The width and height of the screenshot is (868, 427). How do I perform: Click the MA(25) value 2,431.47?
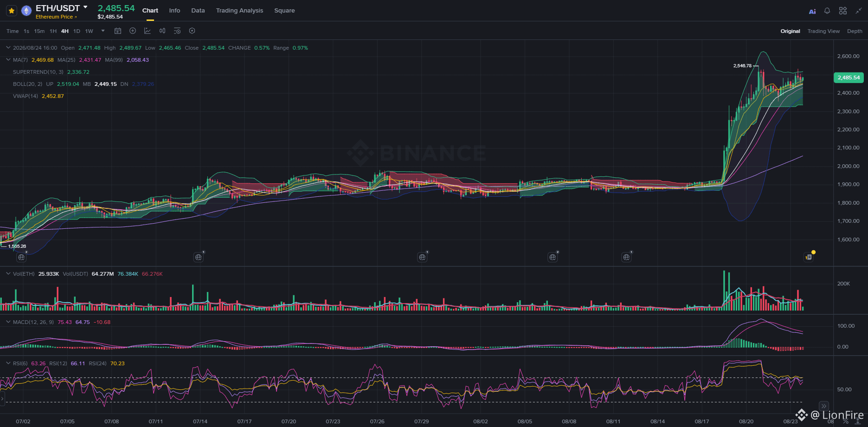(90, 60)
